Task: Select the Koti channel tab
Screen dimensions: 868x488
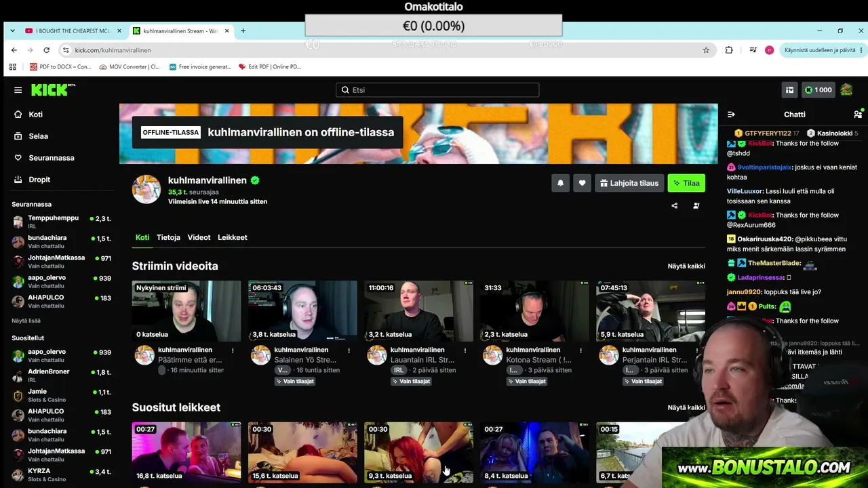Action: click(x=142, y=237)
